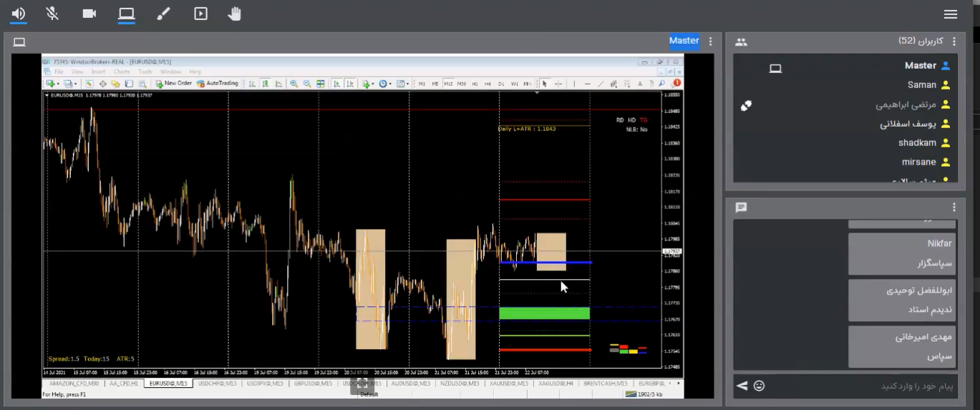Image resolution: width=980 pixels, height=410 pixels.
Task: Click the highlighted Master presenter label
Action: [684, 41]
